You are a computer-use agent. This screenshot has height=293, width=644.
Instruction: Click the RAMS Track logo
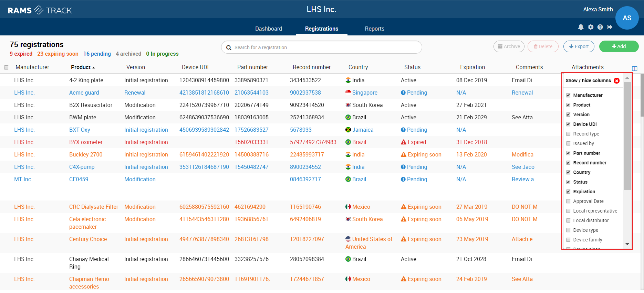pos(40,10)
